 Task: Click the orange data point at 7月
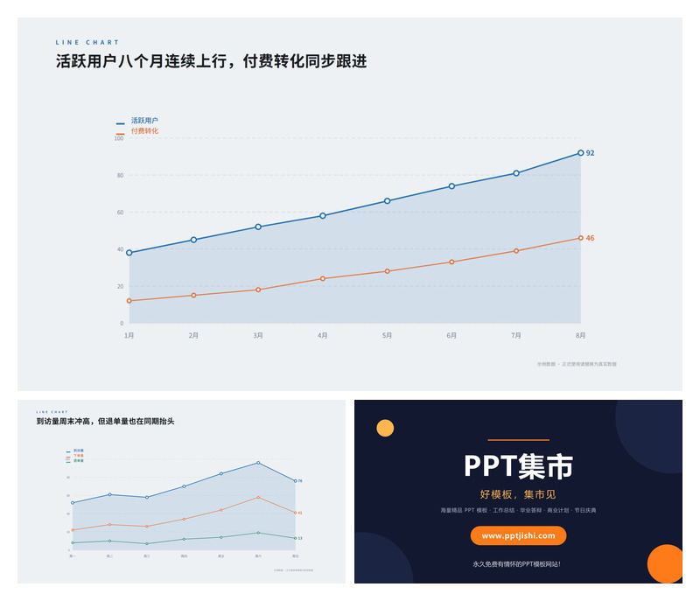[516, 251]
